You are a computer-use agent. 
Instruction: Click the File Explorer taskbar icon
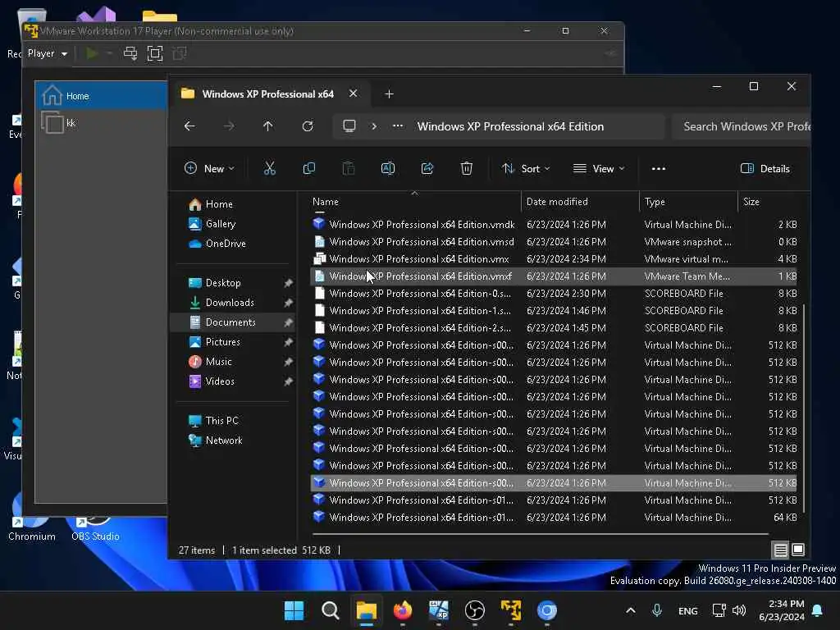pyautogui.click(x=367, y=610)
